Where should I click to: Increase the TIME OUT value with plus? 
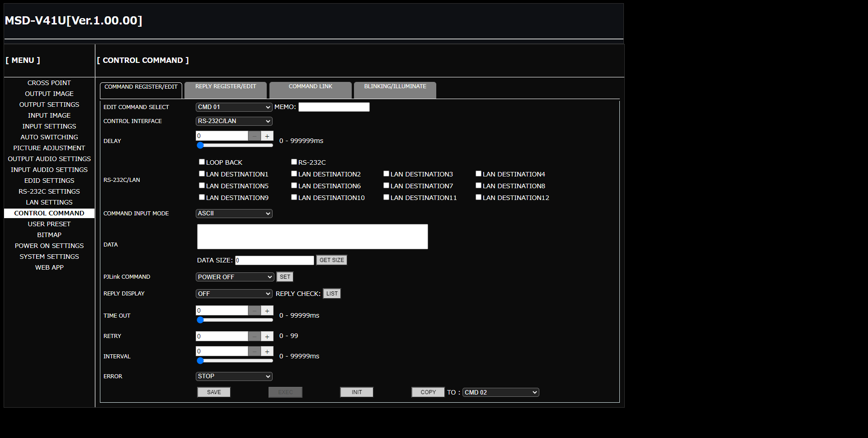(x=267, y=311)
